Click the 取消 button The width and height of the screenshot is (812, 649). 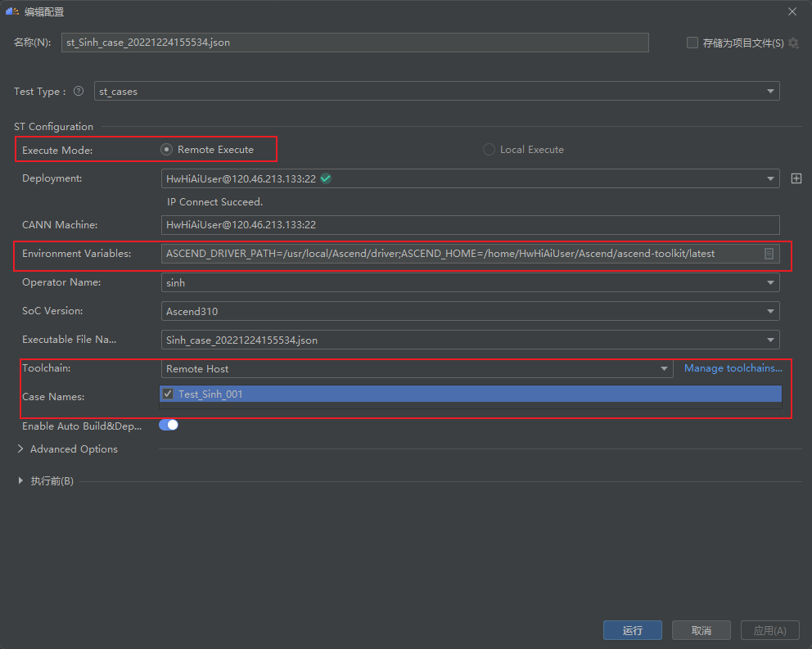pyautogui.click(x=701, y=630)
